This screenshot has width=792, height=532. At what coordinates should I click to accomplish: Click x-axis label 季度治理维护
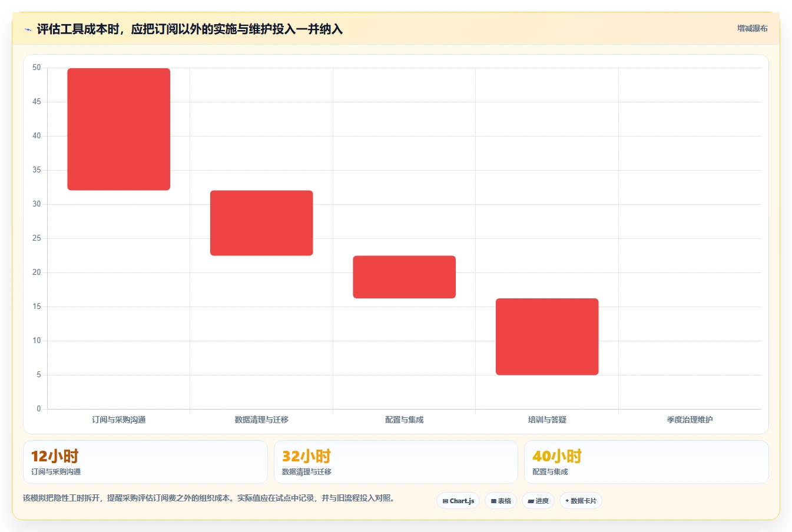690,420
